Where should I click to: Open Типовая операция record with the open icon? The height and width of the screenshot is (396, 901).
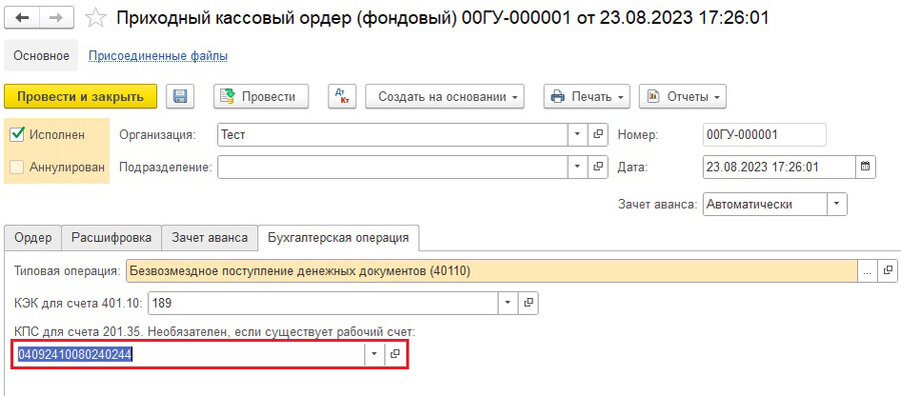(x=887, y=271)
